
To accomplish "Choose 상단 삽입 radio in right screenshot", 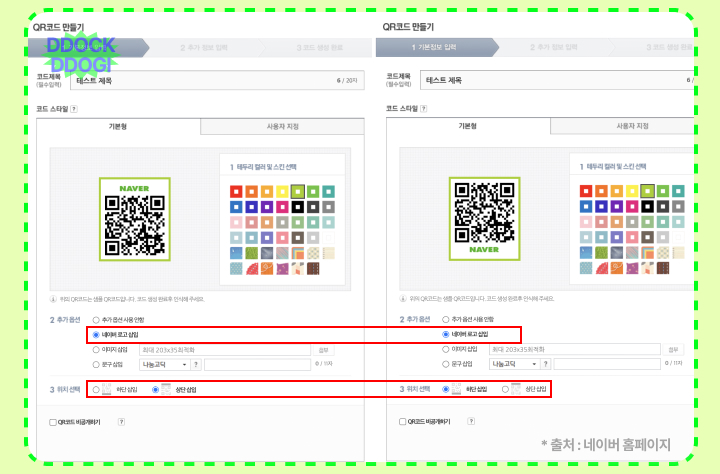I will point(505,389).
